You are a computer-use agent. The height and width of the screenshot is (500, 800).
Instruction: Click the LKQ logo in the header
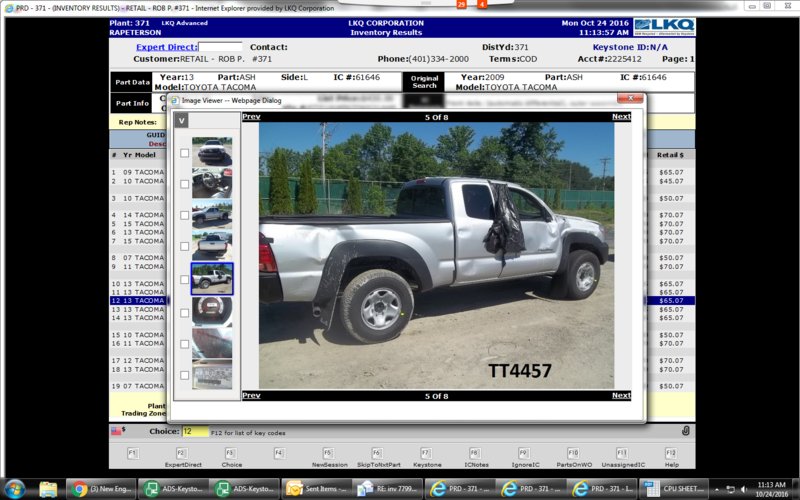[664, 27]
